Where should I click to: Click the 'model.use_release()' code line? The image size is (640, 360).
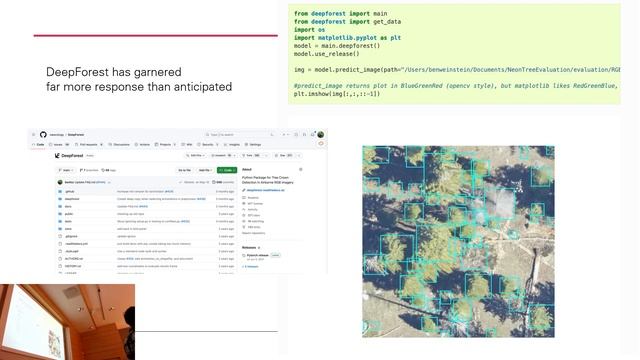(x=327, y=54)
